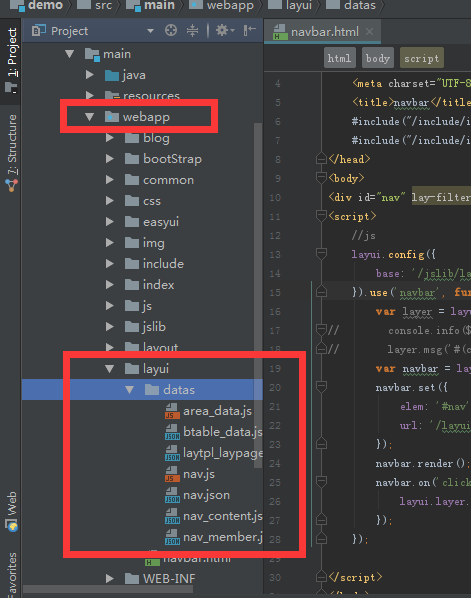Expand the WEB-INF folder arrow
Screen dimensions: 471x598
point(110,579)
